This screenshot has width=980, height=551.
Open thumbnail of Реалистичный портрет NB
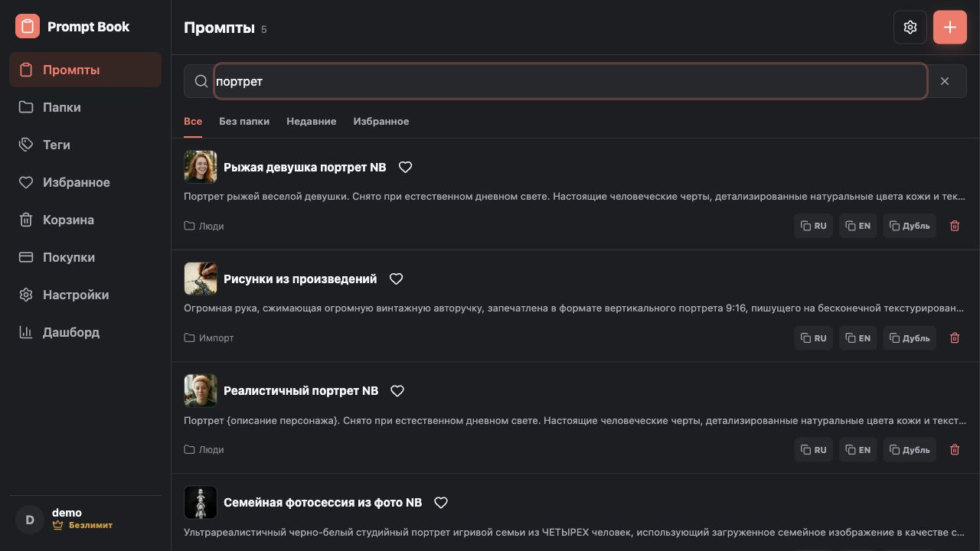[x=201, y=390]
